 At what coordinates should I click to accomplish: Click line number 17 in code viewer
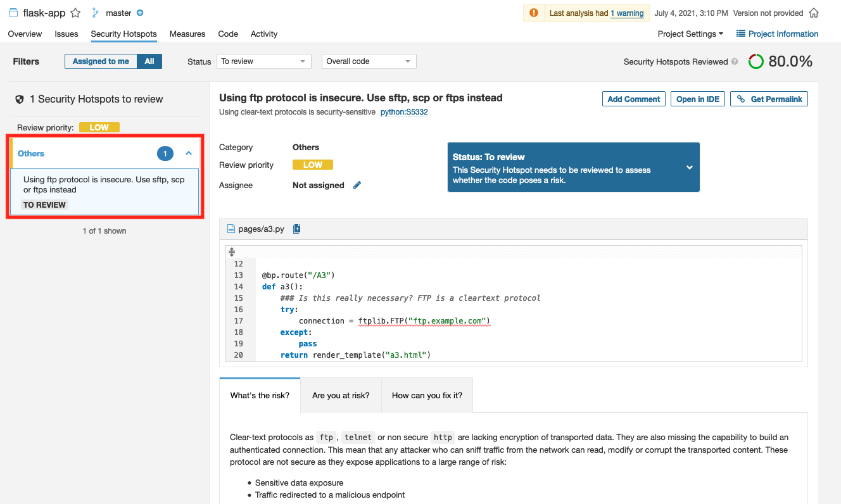point(238,321)
